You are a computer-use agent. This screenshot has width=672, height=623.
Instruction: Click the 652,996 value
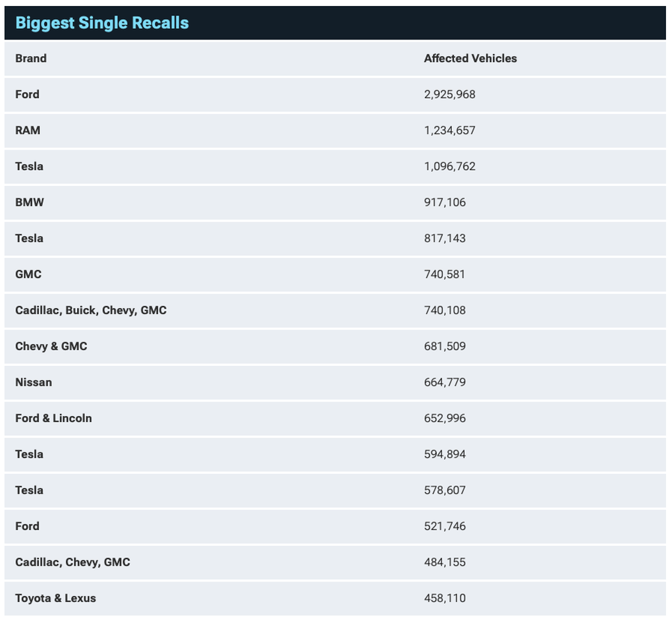[445, 418]
